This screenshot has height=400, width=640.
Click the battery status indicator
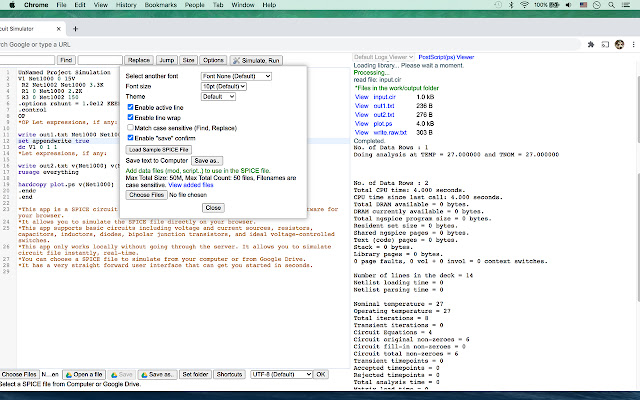(x=547, y=5)
